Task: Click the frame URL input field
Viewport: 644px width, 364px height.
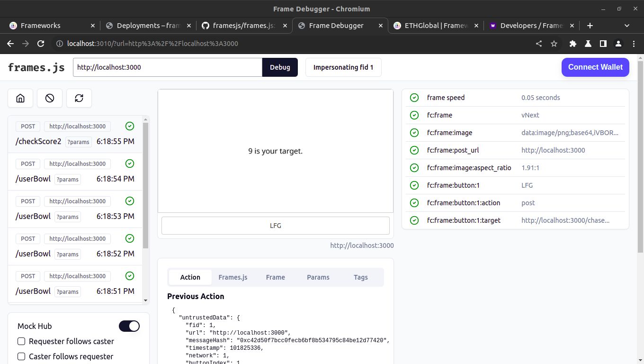Action: tap(168, 67)
